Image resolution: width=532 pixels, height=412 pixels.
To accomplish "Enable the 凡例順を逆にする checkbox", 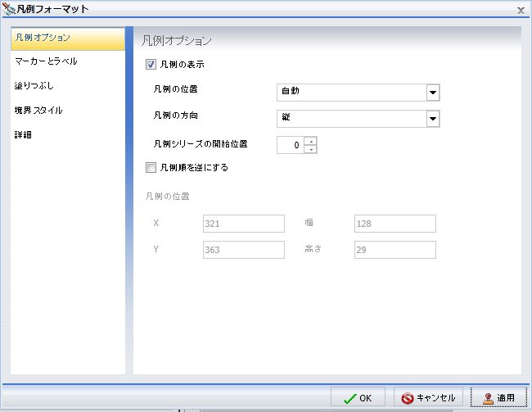I will click(151, 167).
